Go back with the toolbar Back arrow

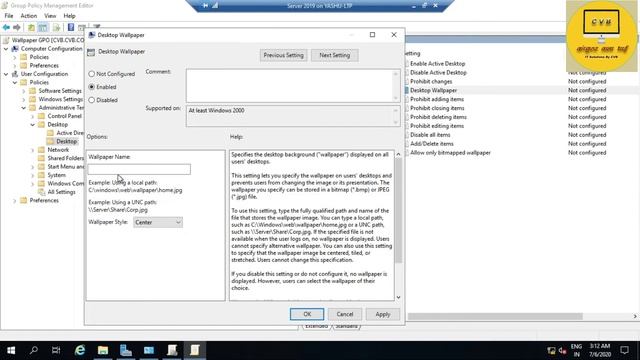coord(6,27)
